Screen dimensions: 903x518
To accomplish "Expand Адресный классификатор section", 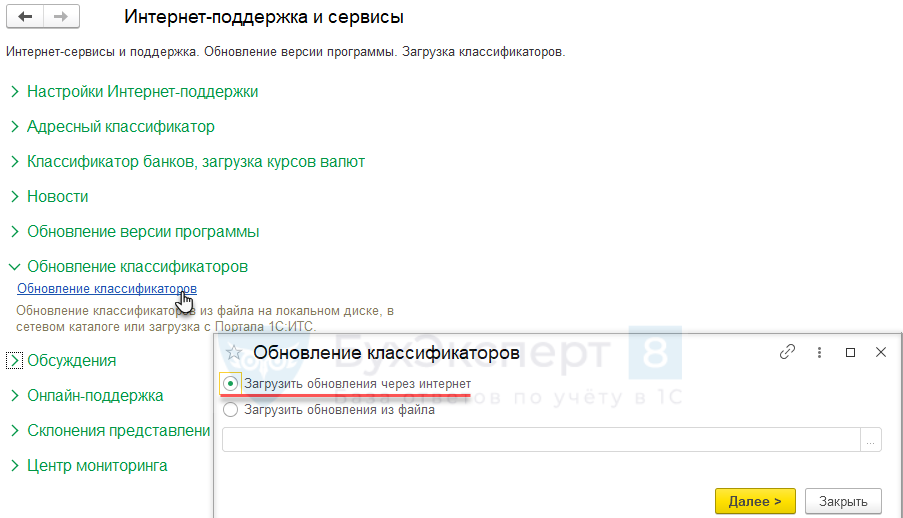I will (x=15, y=127).
